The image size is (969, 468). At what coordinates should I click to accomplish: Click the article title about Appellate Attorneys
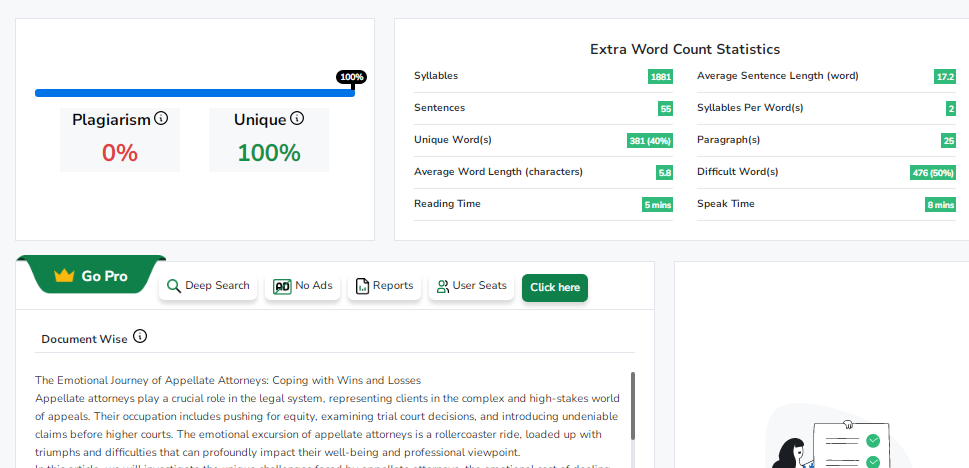pos(228,380)
